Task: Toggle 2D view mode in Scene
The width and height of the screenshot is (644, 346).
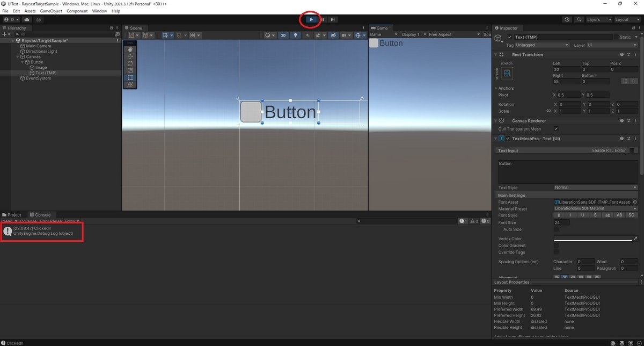Action: 283,35
